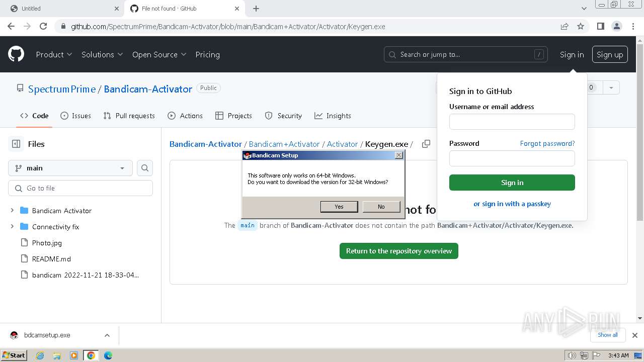Click the Bandicam+Activator breadcrumb link
Image resolution: width=644 pixels, height=362 pixels.
click(284, 144)
